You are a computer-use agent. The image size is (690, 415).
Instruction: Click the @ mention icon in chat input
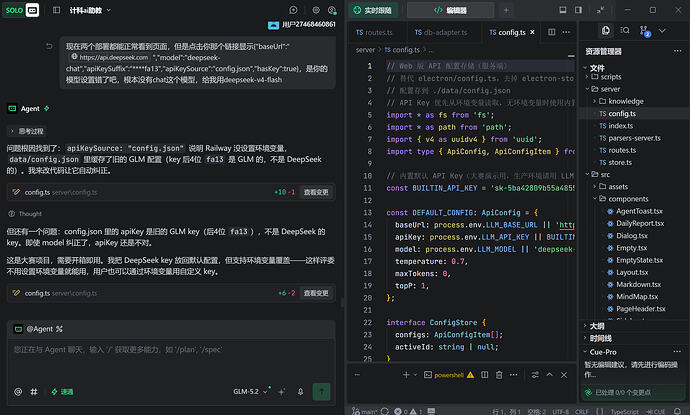tap(18, 391)
